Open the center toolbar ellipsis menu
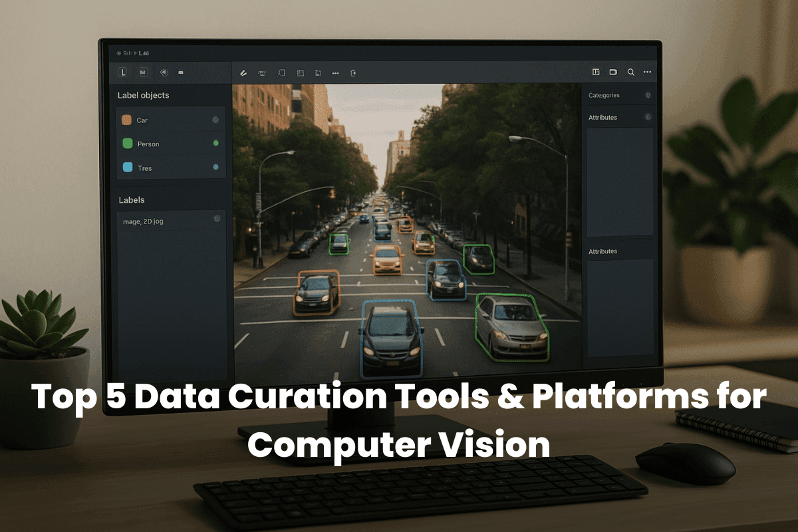This screenshot has height=532, width=798. 335,73
